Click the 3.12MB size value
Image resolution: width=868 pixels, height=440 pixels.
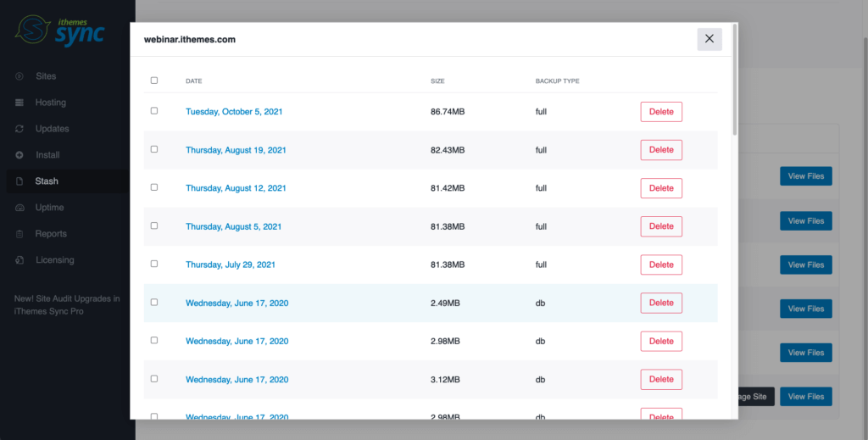[x=445, y=380]
